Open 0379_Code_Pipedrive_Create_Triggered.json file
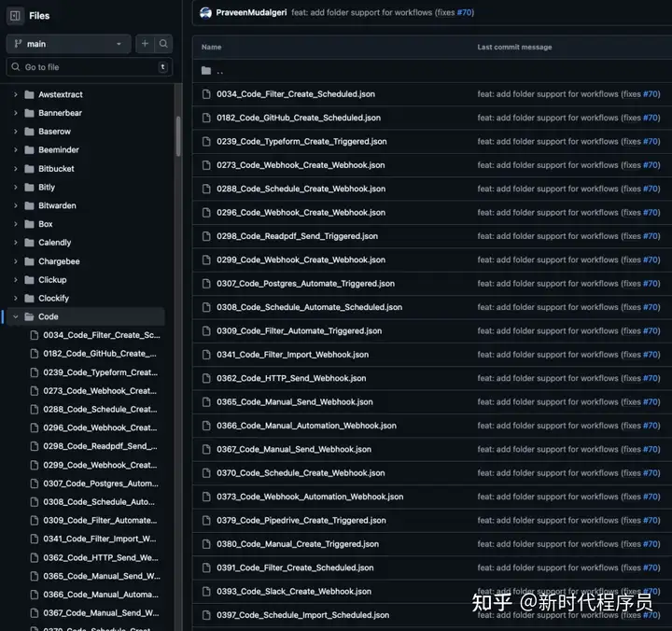 click(301, 520)
